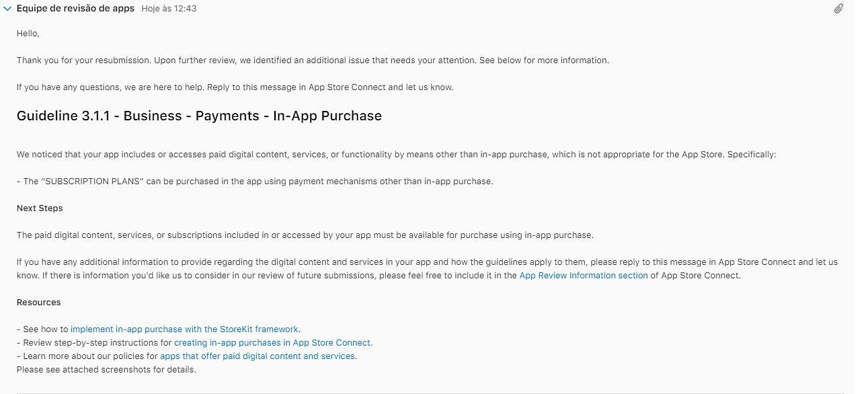Click the timestamp Hoje às 12:43

[x=169, y=9]
